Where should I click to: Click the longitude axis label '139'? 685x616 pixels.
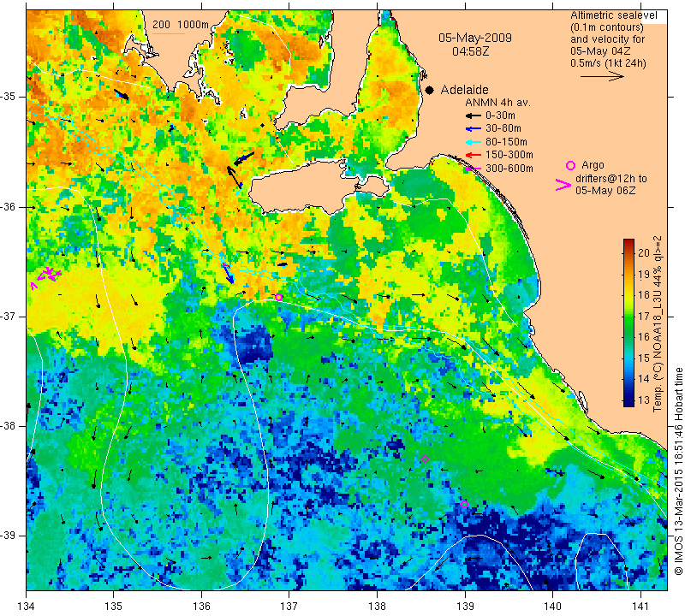click(465, 607)
